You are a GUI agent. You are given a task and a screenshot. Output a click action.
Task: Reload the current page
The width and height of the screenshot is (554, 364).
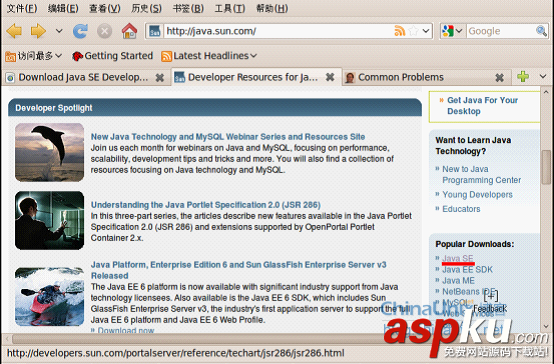pos(81,31)
